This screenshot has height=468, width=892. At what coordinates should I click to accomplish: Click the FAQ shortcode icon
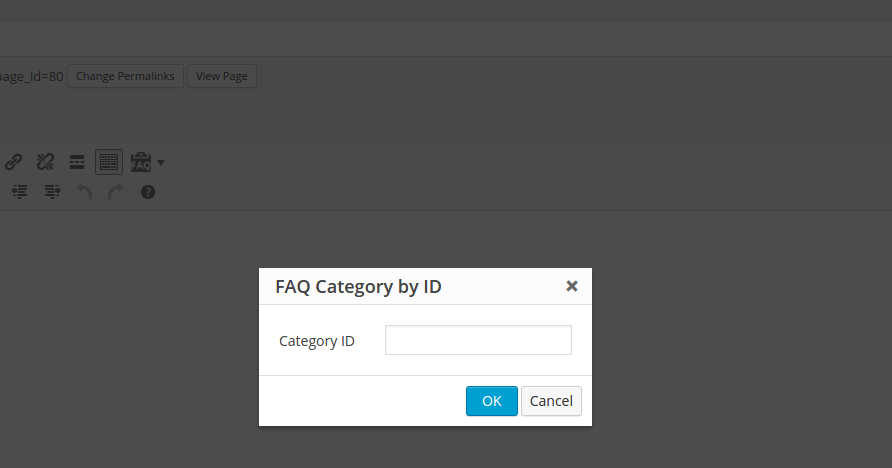(x=140, y=162)
